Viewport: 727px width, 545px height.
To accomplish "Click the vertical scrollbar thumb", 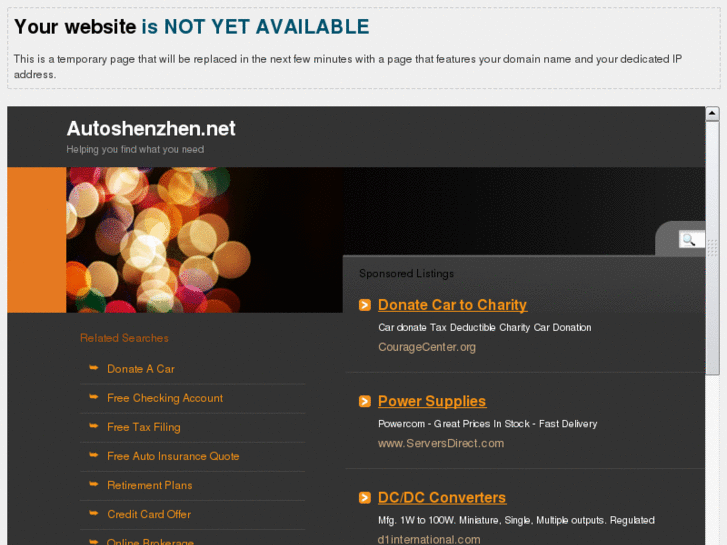I will click(x=713, y=248).
